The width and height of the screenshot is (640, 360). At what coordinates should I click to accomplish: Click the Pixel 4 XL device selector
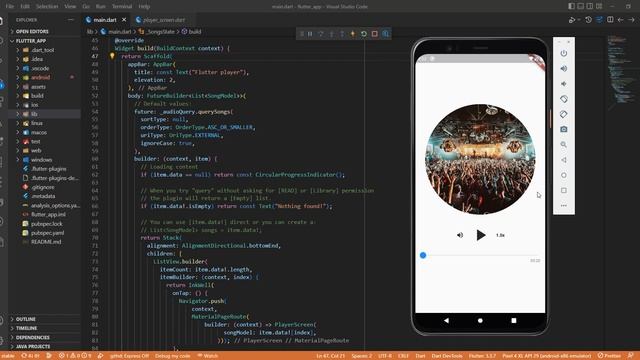tap(547, 356)
